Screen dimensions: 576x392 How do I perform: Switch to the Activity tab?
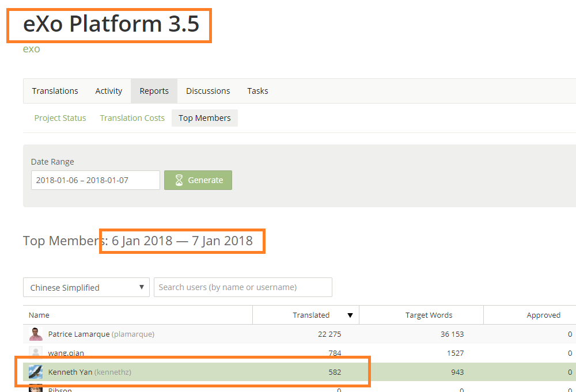[108, 91]
